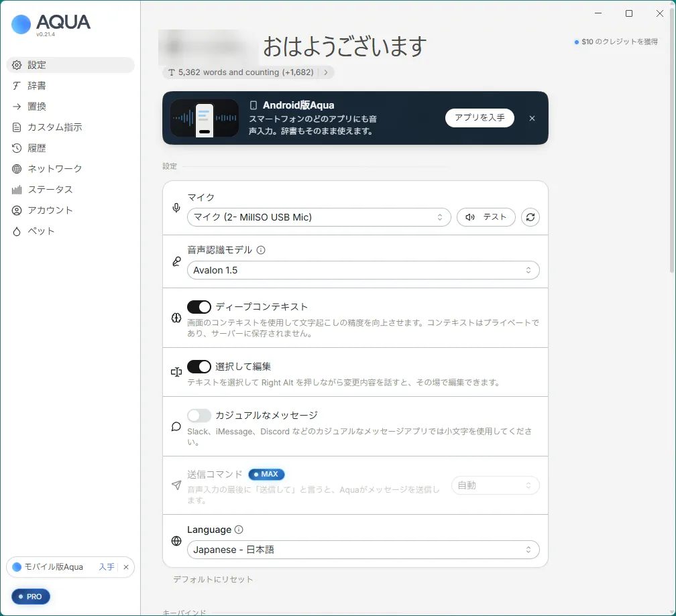Click the 5,362 words and counting pill
The image size is (676, 616).
(248, 72)
